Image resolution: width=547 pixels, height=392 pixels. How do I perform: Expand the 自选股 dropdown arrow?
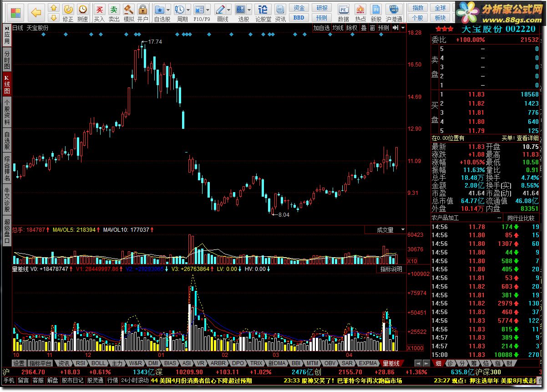point(168,9)
